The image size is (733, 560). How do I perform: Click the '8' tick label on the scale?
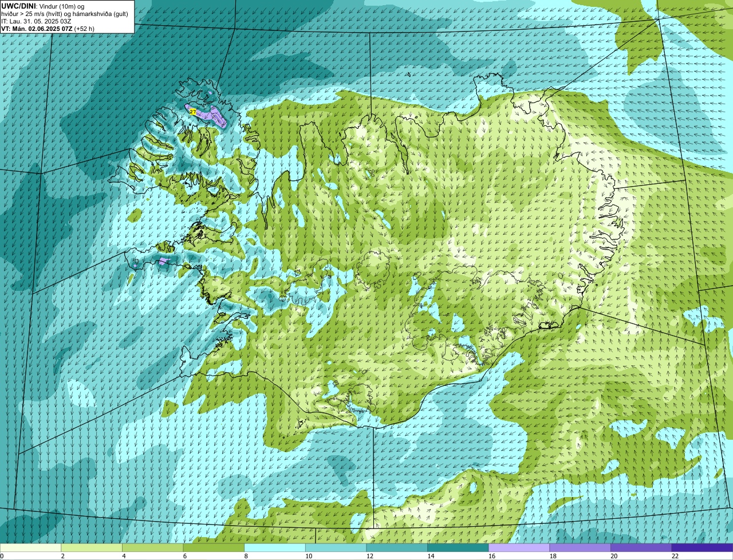click(246, 556)
